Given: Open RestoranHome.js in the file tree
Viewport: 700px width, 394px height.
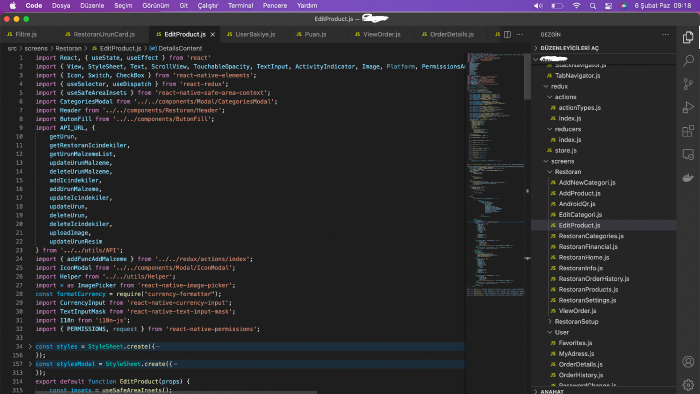Looking at the screenshot, I should point(583,257).
